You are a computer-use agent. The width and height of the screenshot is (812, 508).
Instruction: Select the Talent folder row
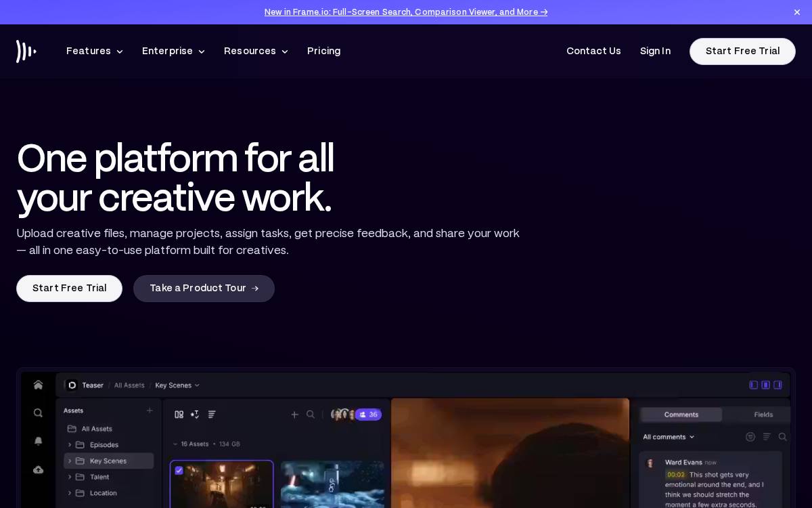[x=109, y=477]
